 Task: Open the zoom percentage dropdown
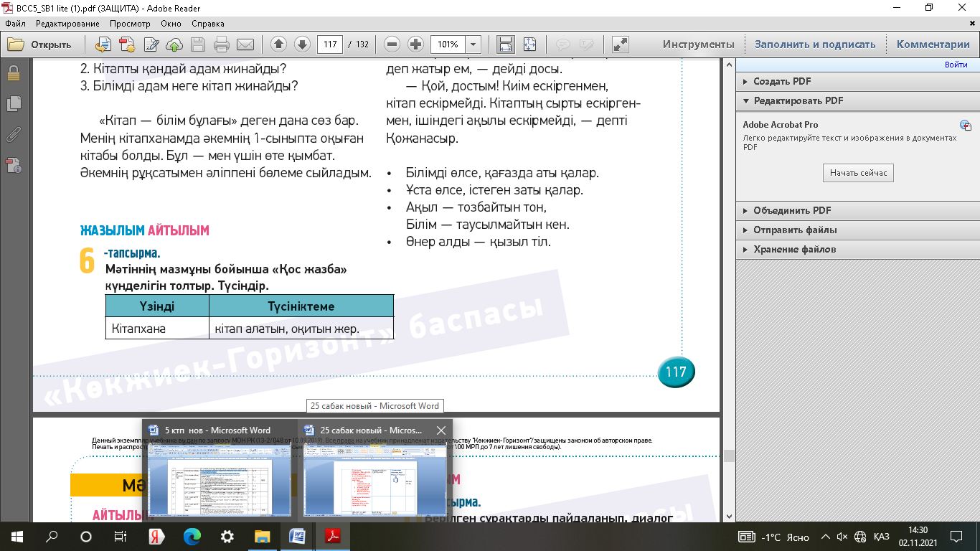coord(473,44)
